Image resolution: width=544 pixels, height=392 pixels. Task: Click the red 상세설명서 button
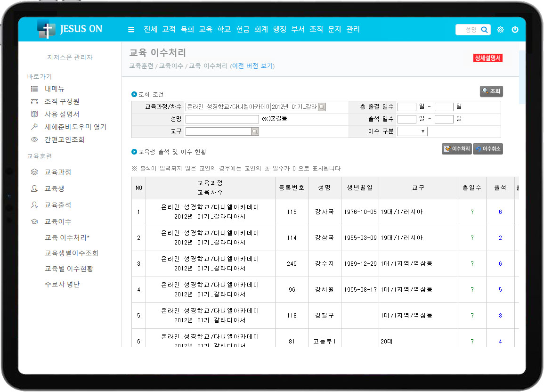(x=488, y=58)
